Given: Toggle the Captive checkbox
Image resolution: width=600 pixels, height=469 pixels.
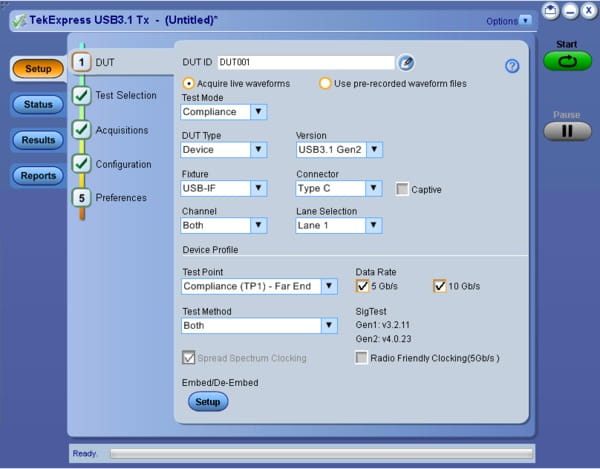Looking at the screenshot, I should click(402, 189).
